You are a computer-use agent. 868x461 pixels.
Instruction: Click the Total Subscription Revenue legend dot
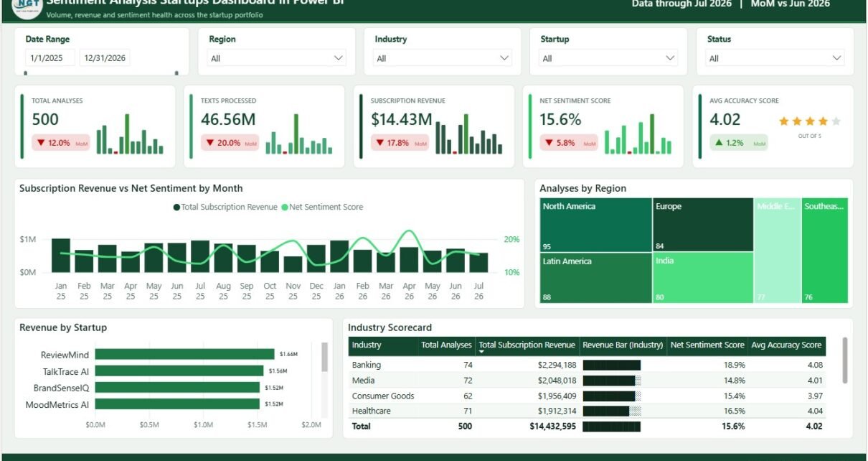pyautogui.click(x=176, y=207)
